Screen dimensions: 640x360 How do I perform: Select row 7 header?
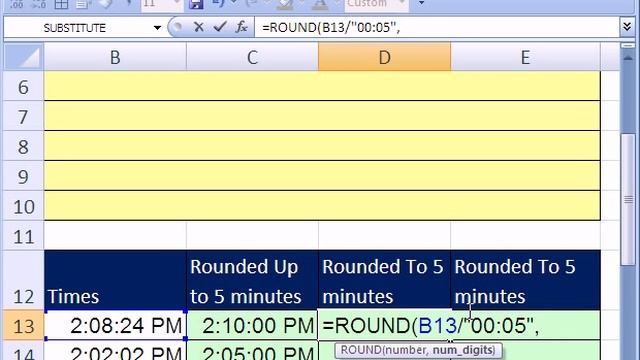[23, 117]
